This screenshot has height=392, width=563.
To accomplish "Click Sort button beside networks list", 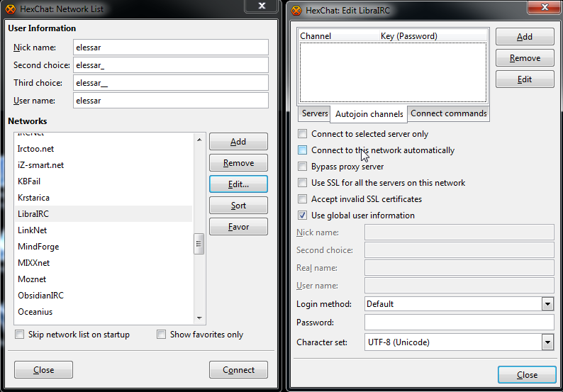I will coord(238,206).
